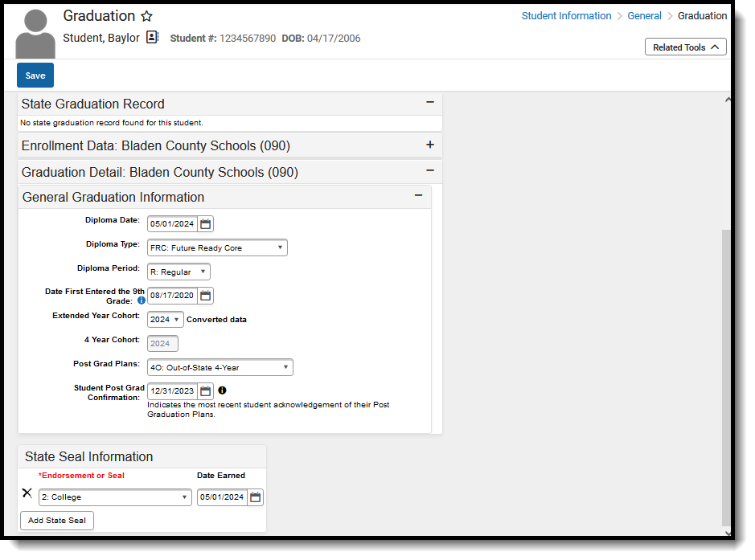Collapse the State Graduation Record section
The width and height of the screenshot is (755, 560).
[430, 103]
